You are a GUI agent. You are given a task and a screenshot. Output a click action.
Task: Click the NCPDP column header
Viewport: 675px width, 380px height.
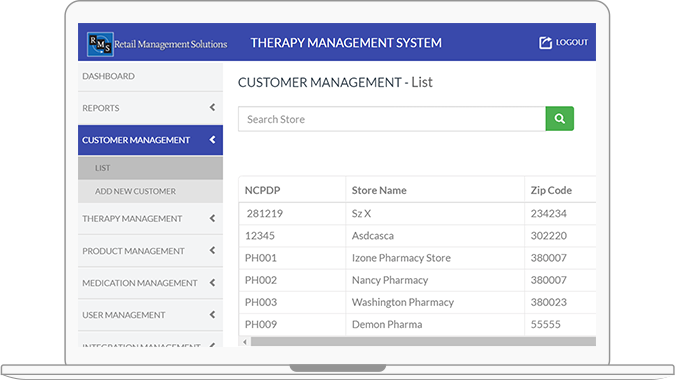[262, 190]
